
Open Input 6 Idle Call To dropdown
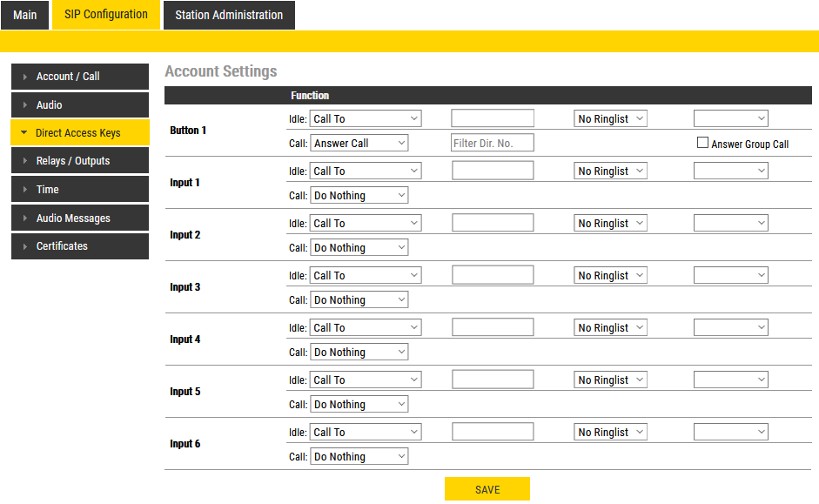coord(366,432)
